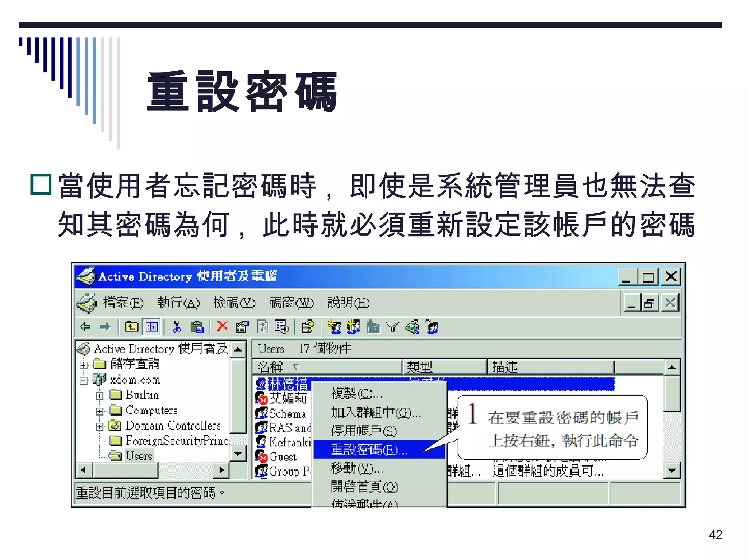The image size is (747, 560).
Task: Expand the 儲存查詢 tree node
Action: (x=84, y=365)
